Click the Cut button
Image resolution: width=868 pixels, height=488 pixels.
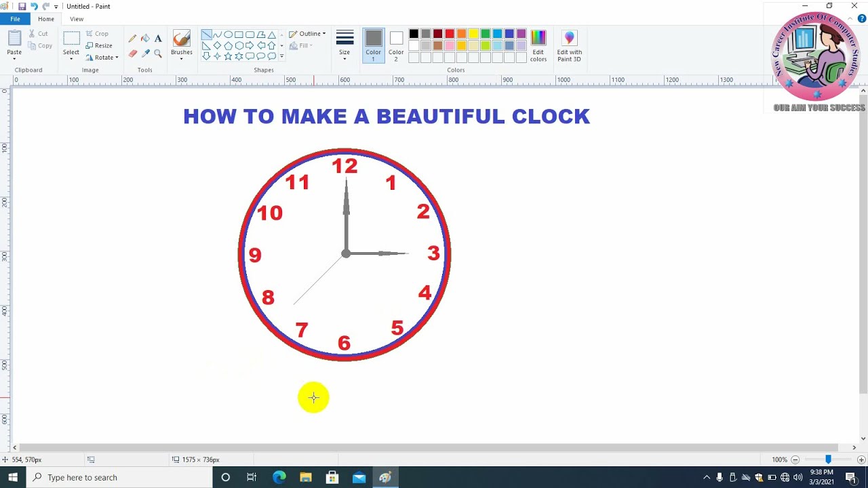pos(39,33)
